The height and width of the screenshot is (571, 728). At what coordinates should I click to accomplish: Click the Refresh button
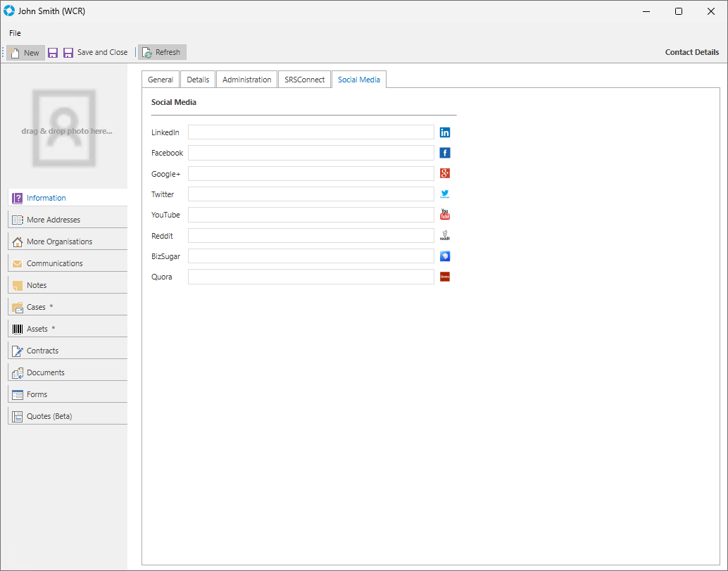(x=162, y=52)
